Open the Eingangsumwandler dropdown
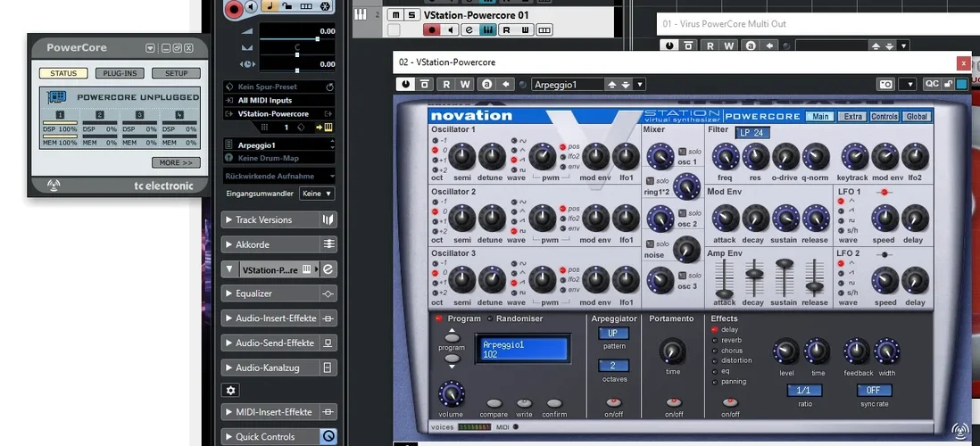 click(x=317, y=194)
